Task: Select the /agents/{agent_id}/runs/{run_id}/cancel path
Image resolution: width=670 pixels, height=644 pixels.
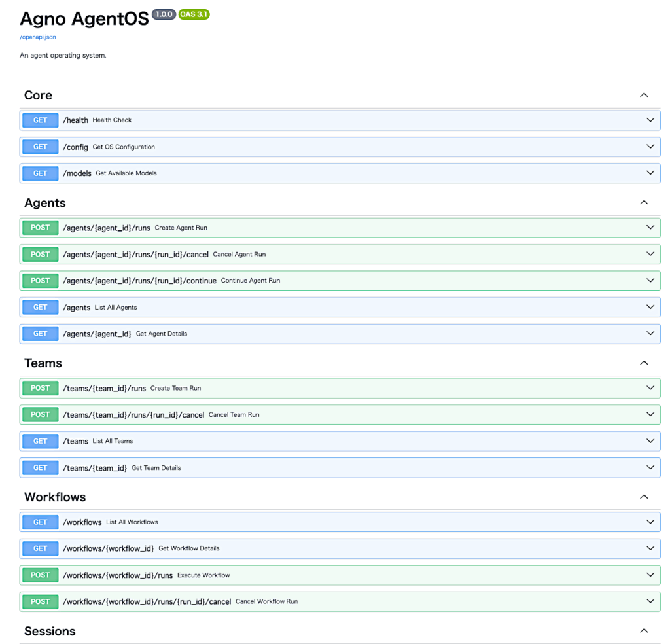Action: pyautogui.click(x=135, y=255)
